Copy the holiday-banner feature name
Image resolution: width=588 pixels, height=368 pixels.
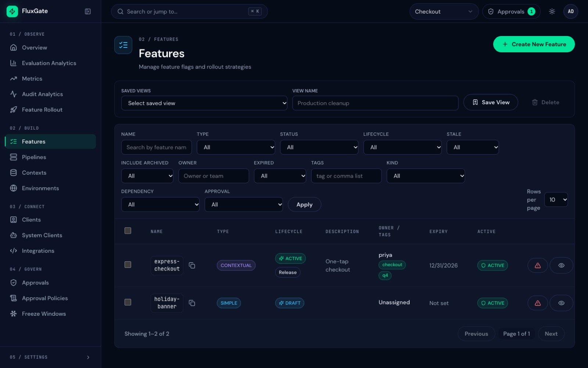click(192, 303)
